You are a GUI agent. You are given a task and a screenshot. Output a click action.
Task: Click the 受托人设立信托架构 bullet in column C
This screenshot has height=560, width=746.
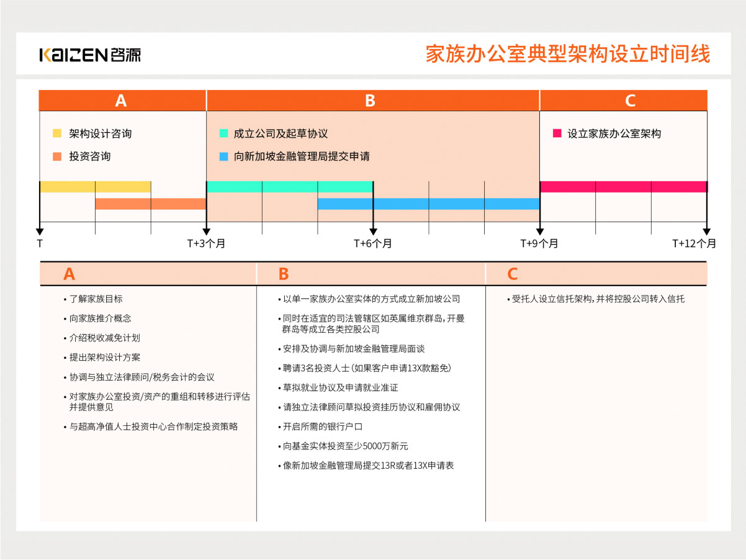598,299
